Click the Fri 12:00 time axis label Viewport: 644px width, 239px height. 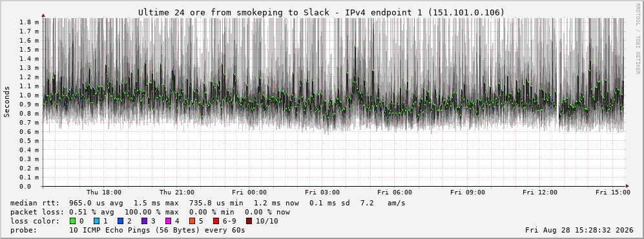click(540, 192)
